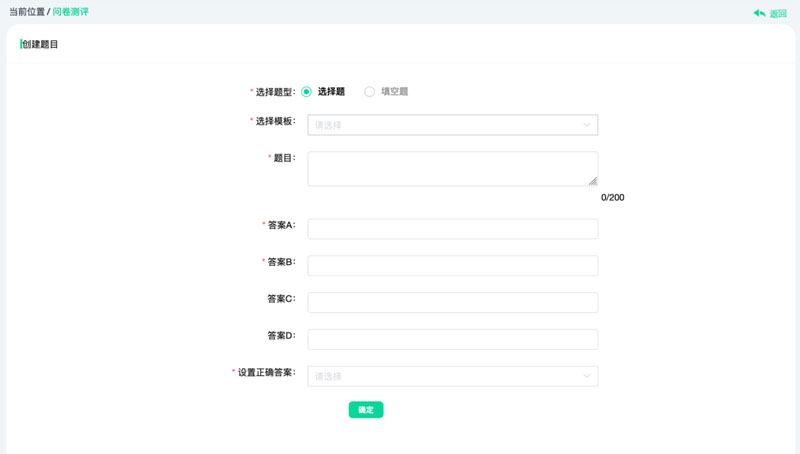Screen dimensions: 800x454
Task: Focus the 答案C input field
Action: 452,302
